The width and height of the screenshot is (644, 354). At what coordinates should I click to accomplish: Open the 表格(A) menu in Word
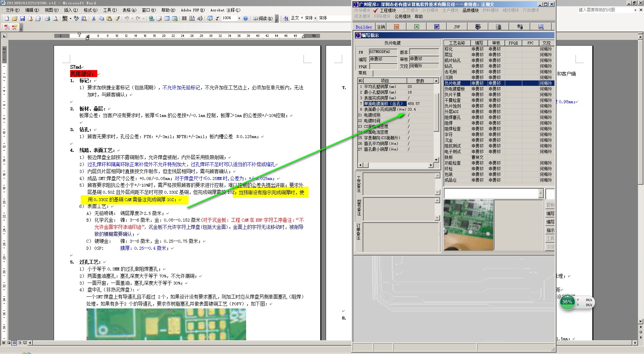click(129, 10)
